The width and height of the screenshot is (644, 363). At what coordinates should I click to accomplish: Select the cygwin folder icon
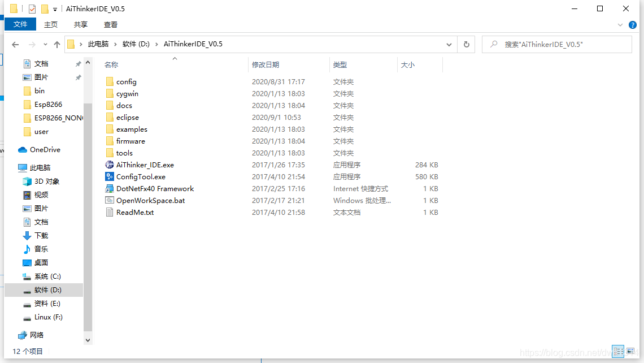coord(109,93)
